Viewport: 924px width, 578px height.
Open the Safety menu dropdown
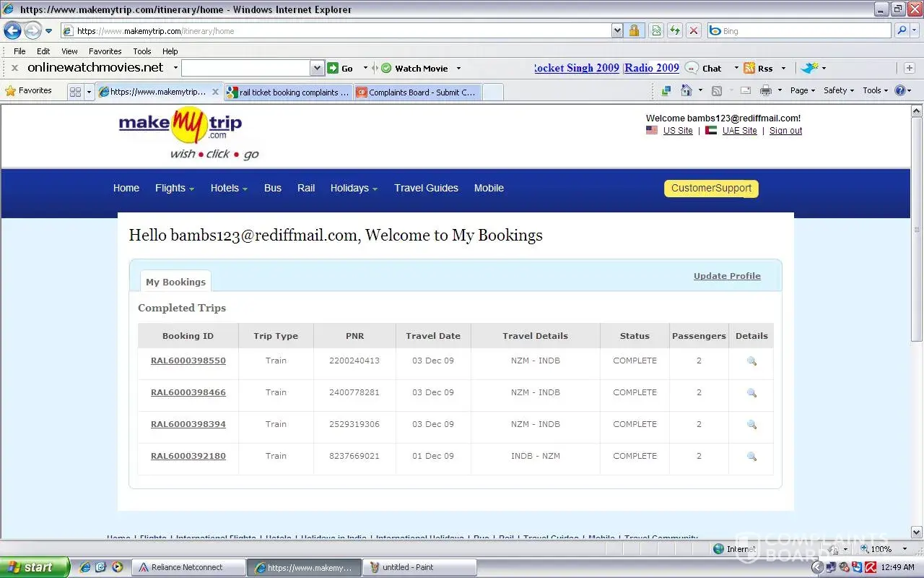pos(838,90)
